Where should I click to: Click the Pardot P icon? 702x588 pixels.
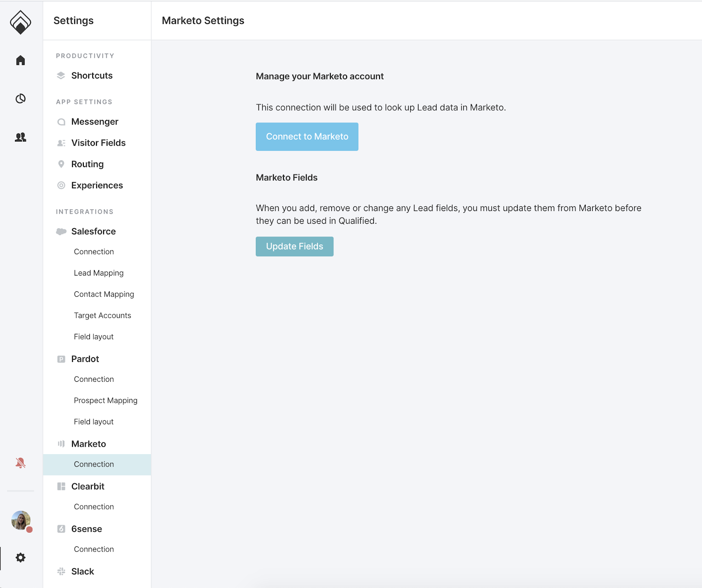click(x=61, y=359)
